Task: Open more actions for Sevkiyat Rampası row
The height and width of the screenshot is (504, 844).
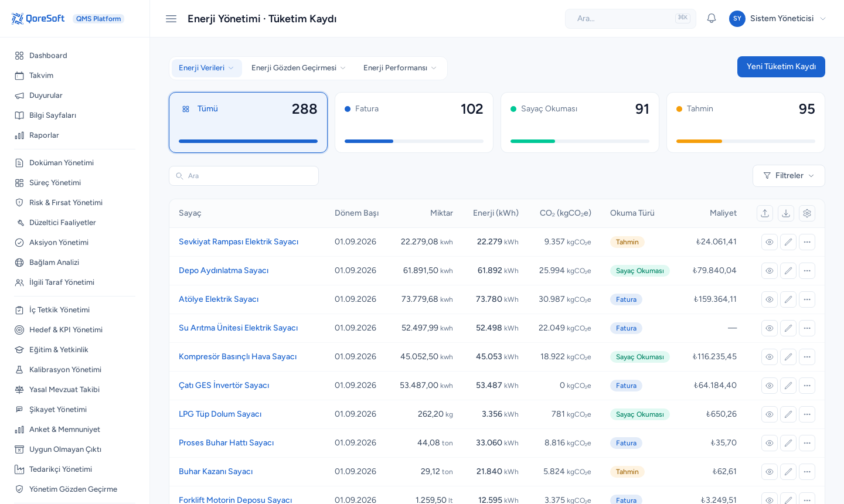Action: point(807,242)
